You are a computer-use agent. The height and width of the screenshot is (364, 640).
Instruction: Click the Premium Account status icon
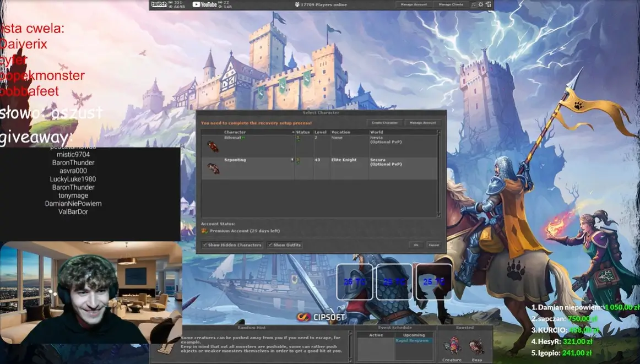click(x=204, y=231)
